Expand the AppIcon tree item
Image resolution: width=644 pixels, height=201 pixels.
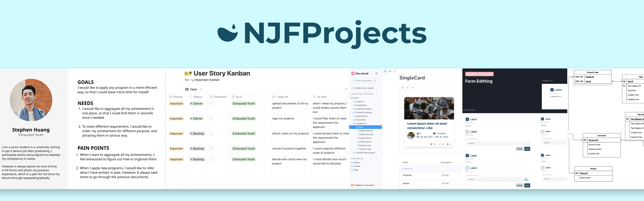pos(358,102)
